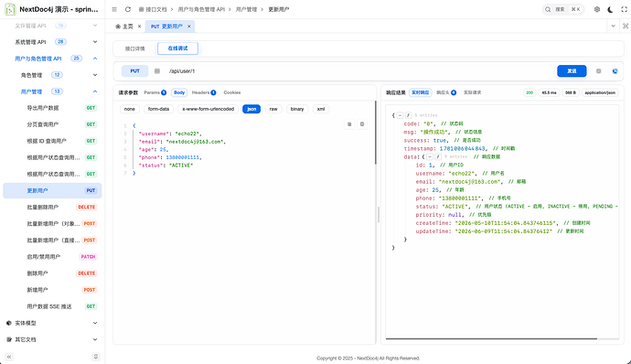Click root JSON function icon button
Screen dimensions: 631x364
click(408, 115)
